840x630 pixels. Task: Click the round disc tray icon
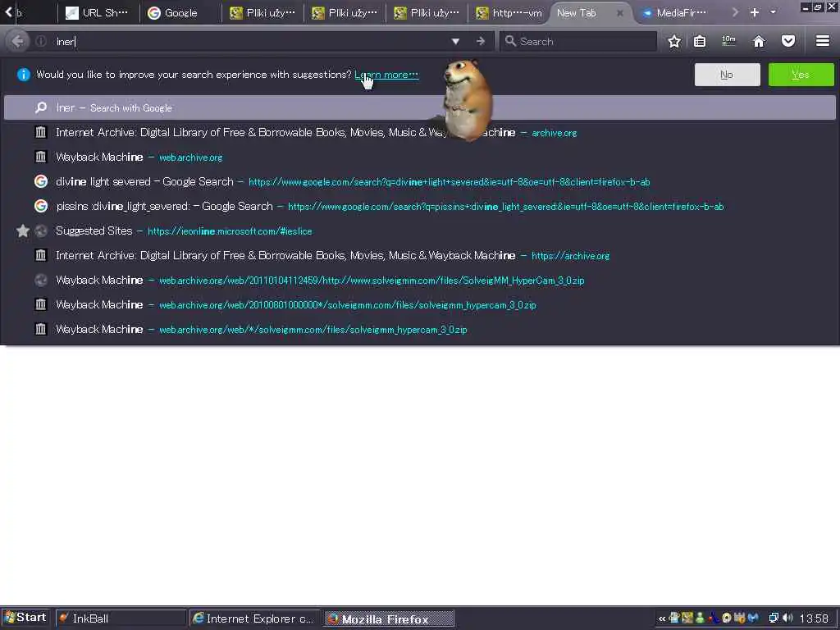[727, 619]
